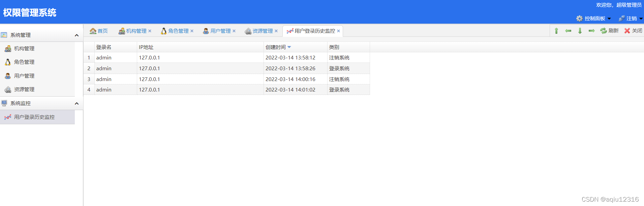The width and height of the screenshot is (644, 206).
Task: Open 机构管理 in the sidebar
Action: click(37, 49)
